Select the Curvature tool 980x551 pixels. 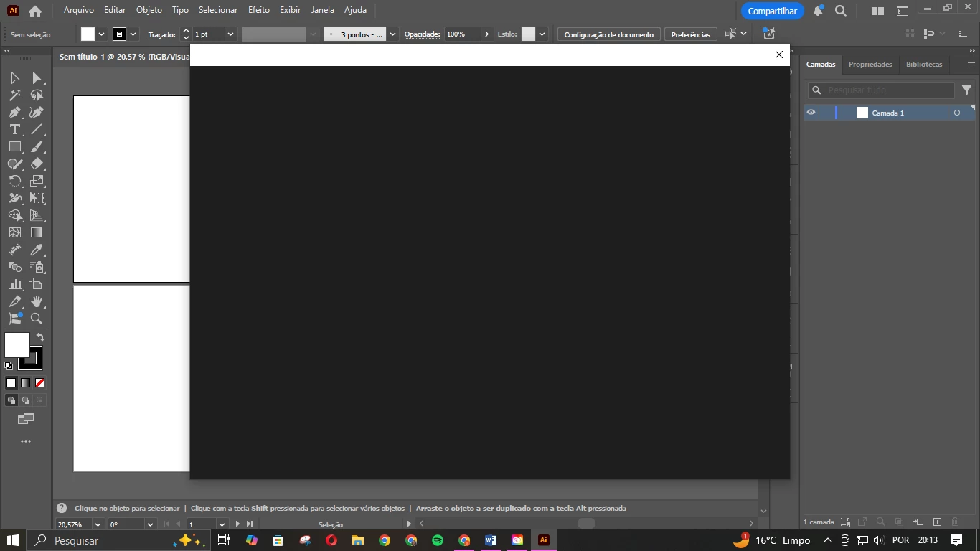point(37,112)
